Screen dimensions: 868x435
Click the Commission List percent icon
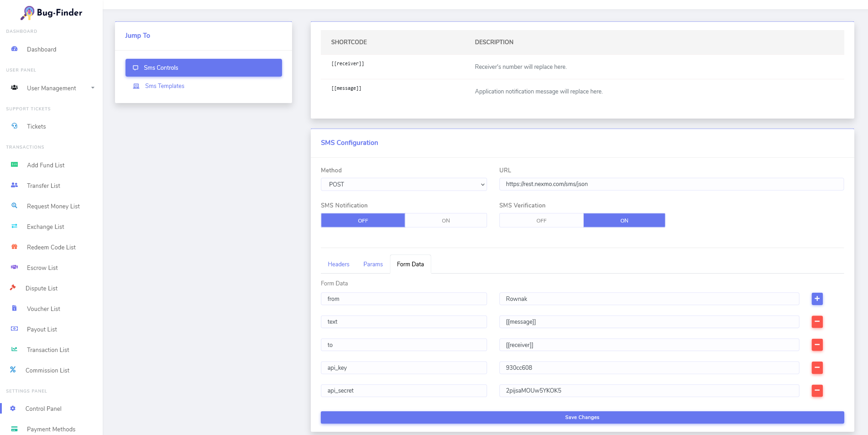click(x=13, y=370)
